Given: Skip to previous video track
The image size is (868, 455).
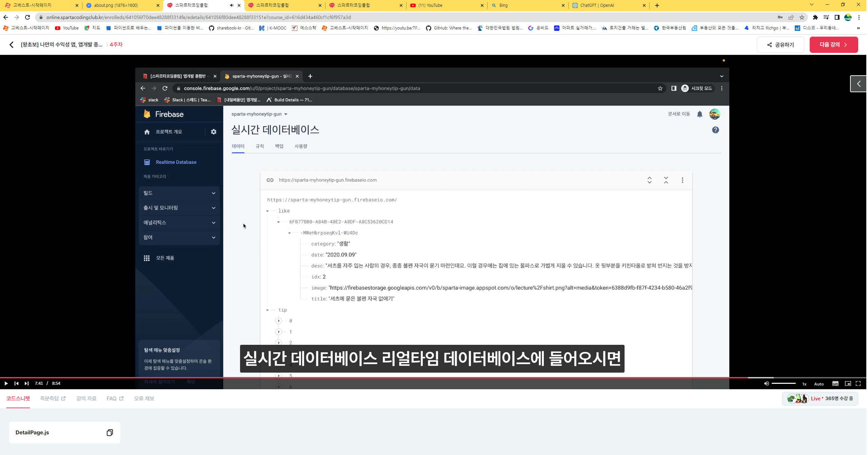Looking at the screenshot, I should [16, 384].
